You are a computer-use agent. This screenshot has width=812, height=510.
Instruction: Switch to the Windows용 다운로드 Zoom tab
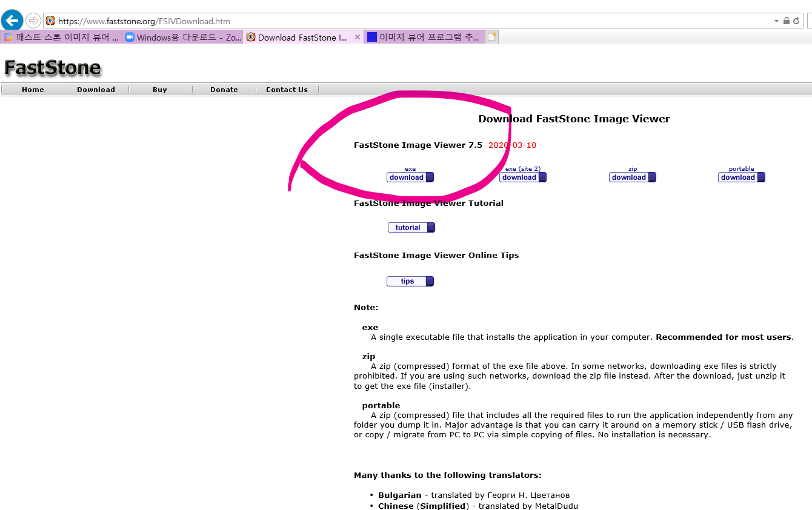[x=182, y=37]
